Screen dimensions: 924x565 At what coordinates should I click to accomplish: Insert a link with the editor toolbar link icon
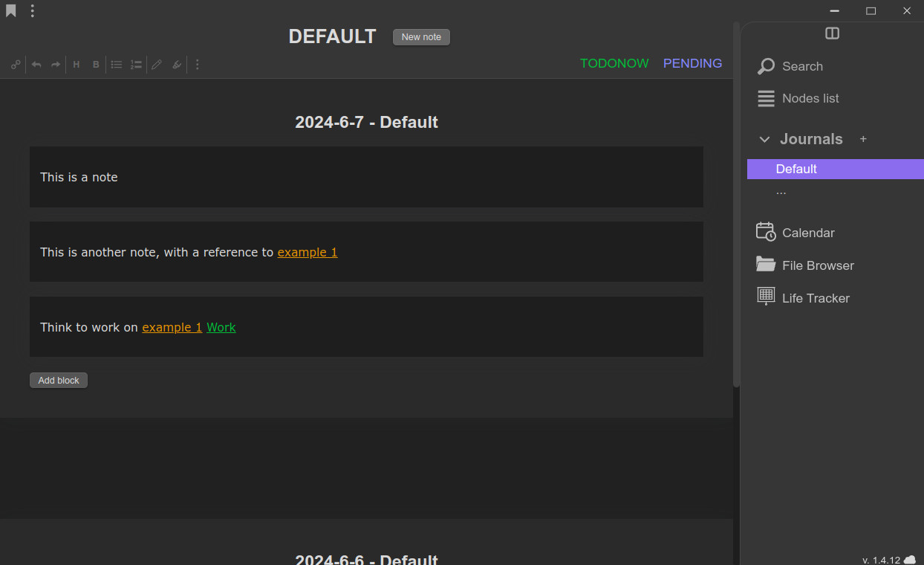click(x=16, y=65)
